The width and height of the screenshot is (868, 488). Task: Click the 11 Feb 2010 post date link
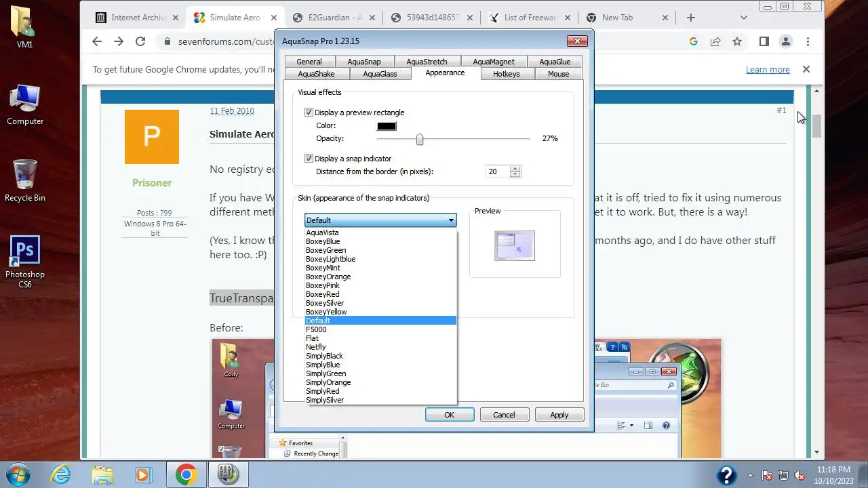point(232,111)
